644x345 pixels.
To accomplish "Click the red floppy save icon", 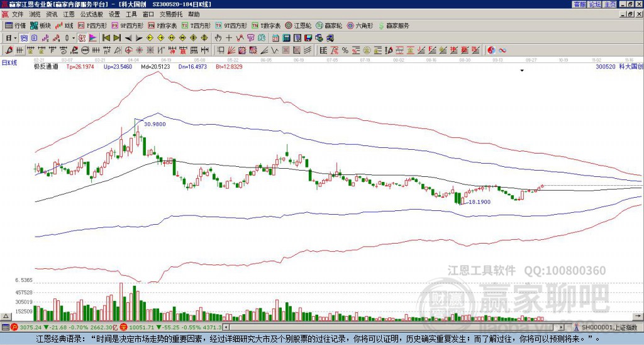I will click(308, 38).
